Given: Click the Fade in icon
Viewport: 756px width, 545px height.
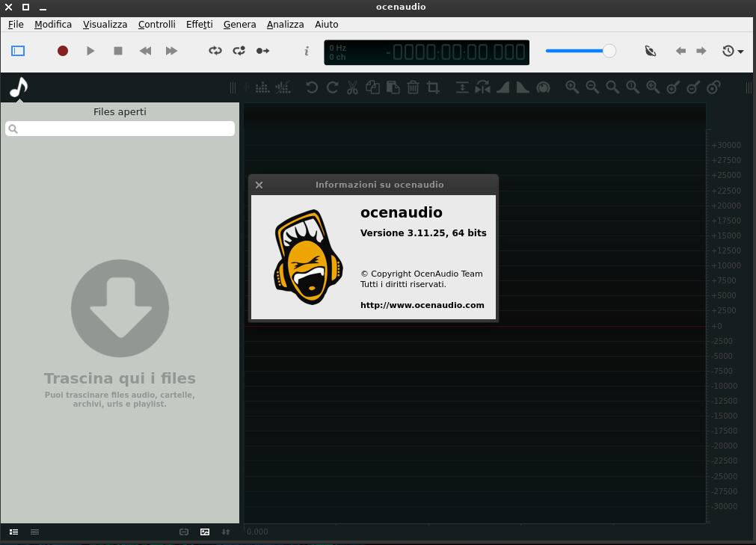Looking at the screenshot, I should [x=503, y=87].
